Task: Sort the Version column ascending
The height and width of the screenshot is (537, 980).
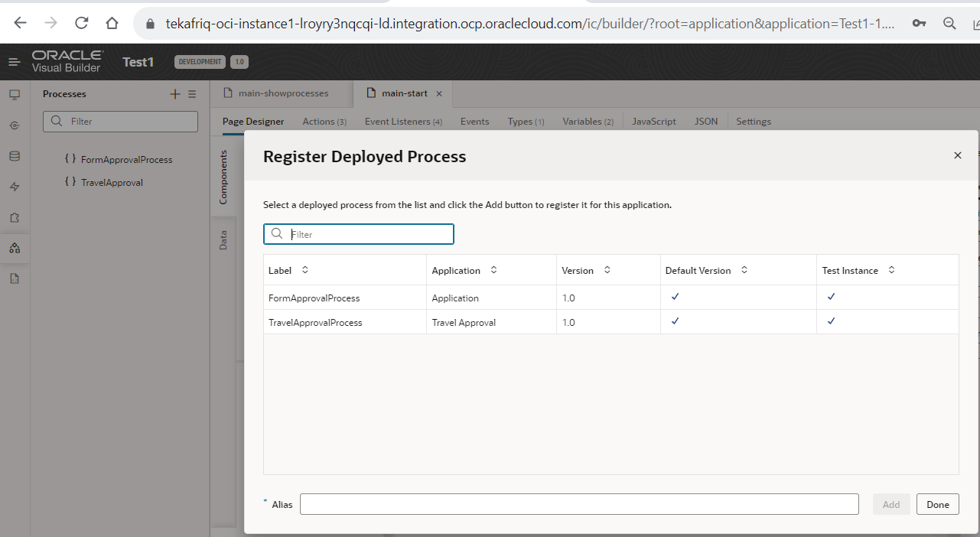Action: (x=607, y=269)
